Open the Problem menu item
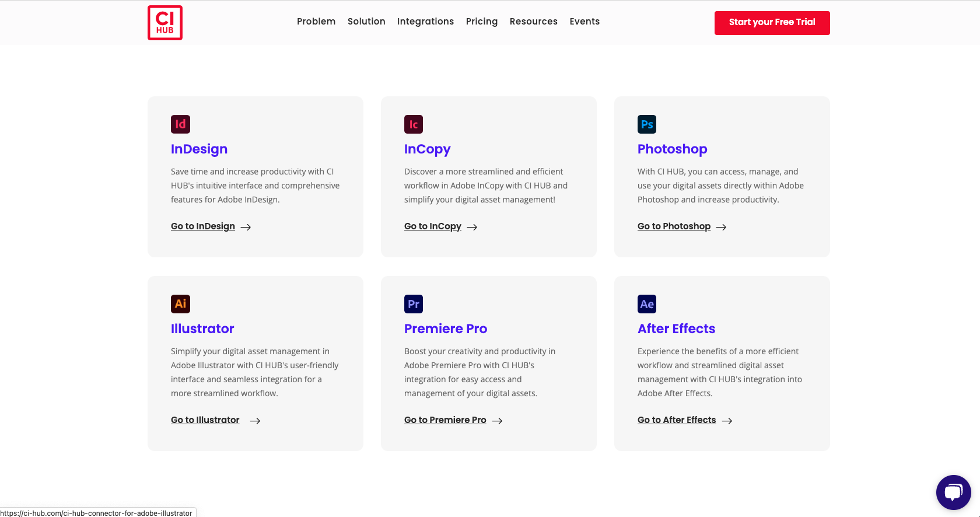Image resolution: width=980 pixels, height=517 pixels. 316,22
